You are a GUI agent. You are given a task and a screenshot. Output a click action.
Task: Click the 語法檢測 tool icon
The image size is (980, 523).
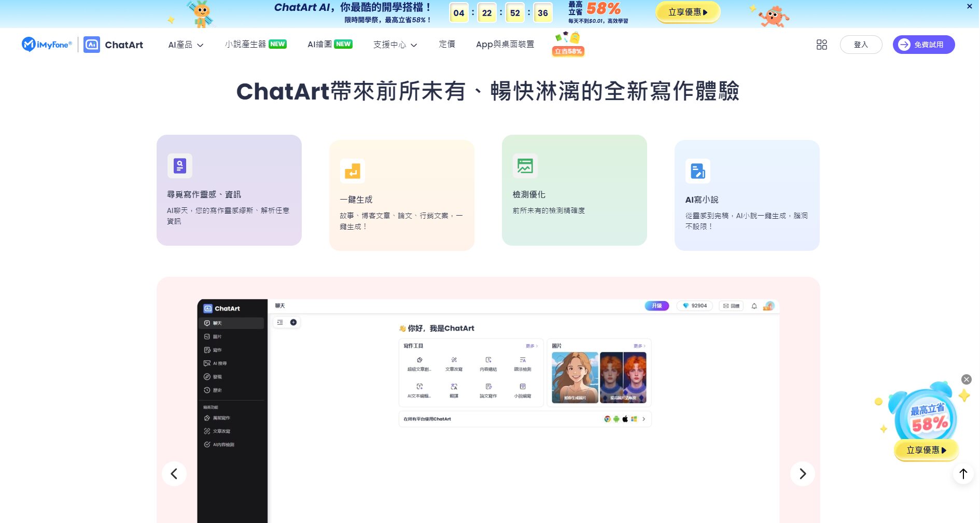(x=523, y=360)
